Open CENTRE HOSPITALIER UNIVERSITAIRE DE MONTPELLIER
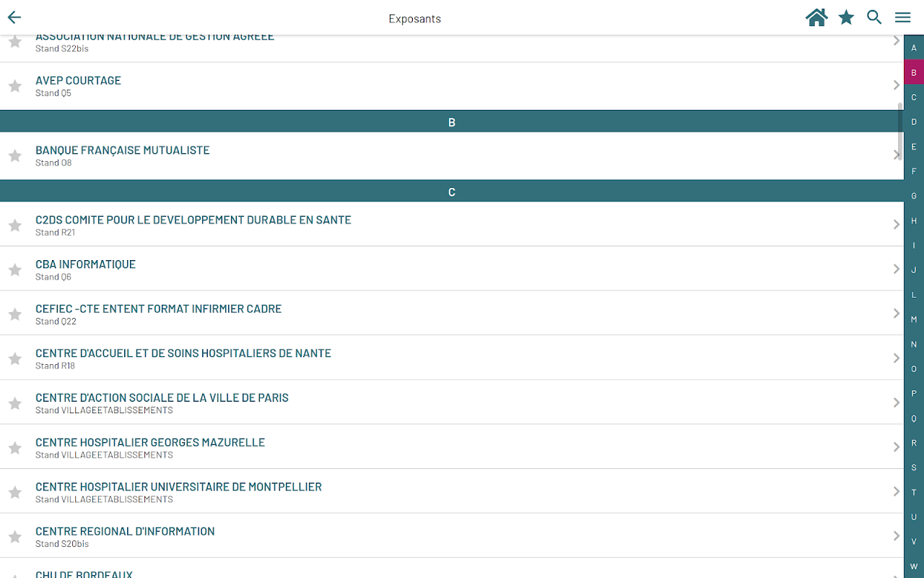 coord(452,491)
